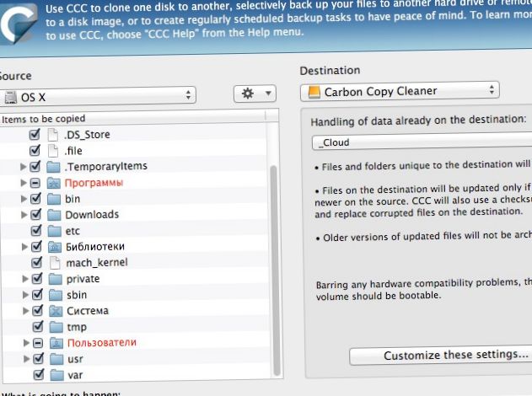Viewport: 532px width, 396px height.
Task: Toggle the .TemporaryItems checkbox
Action: 35,166
